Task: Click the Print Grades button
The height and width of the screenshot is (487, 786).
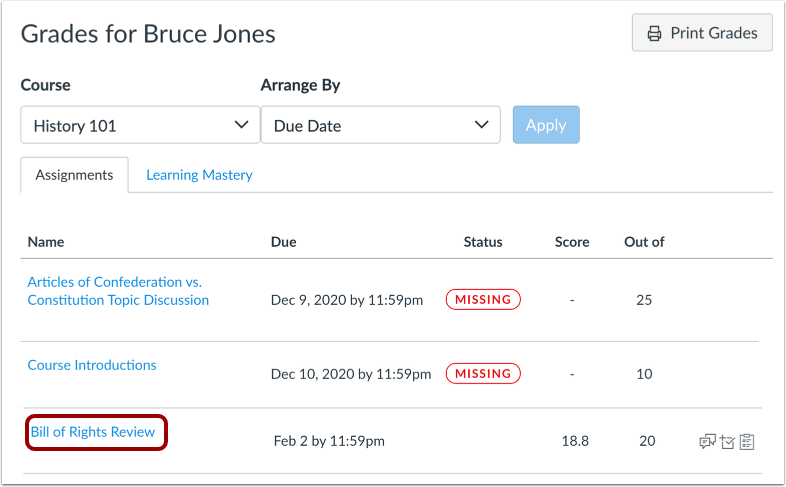Action: (702, 33)
